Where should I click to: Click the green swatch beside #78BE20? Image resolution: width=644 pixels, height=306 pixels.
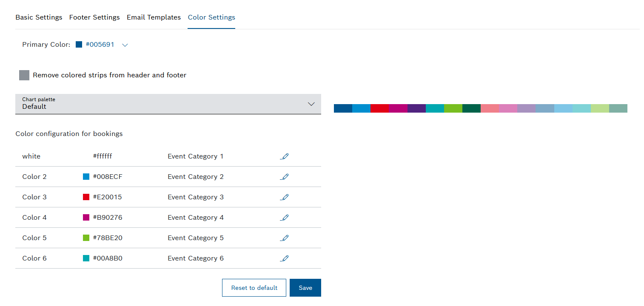point(86,238)
